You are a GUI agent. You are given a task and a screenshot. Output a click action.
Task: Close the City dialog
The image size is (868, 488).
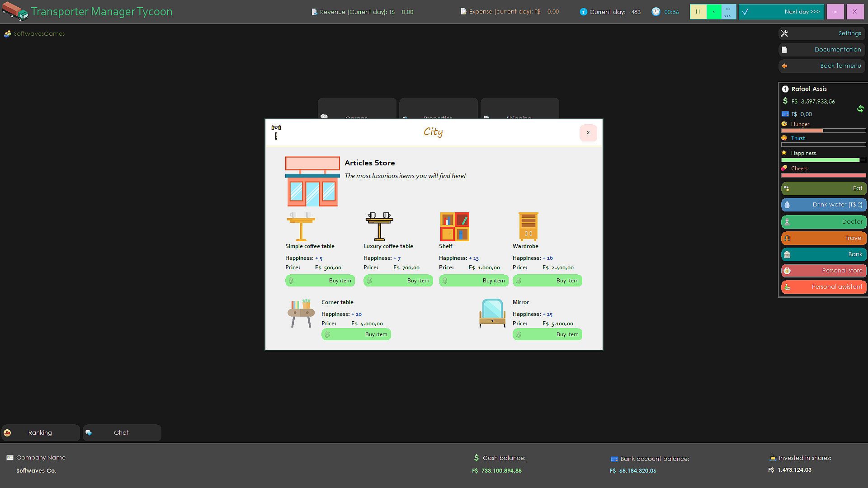tap(588, 133)
